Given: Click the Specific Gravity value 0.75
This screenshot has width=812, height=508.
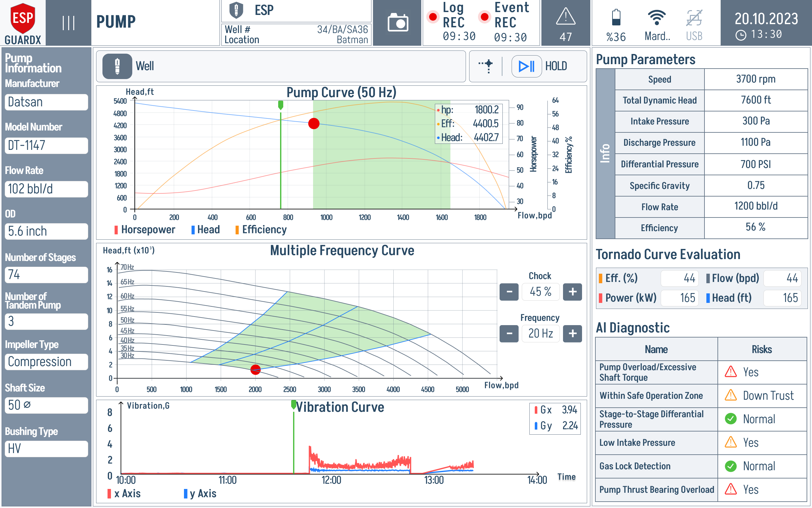Looking at the screenshot, I should 756,185.
